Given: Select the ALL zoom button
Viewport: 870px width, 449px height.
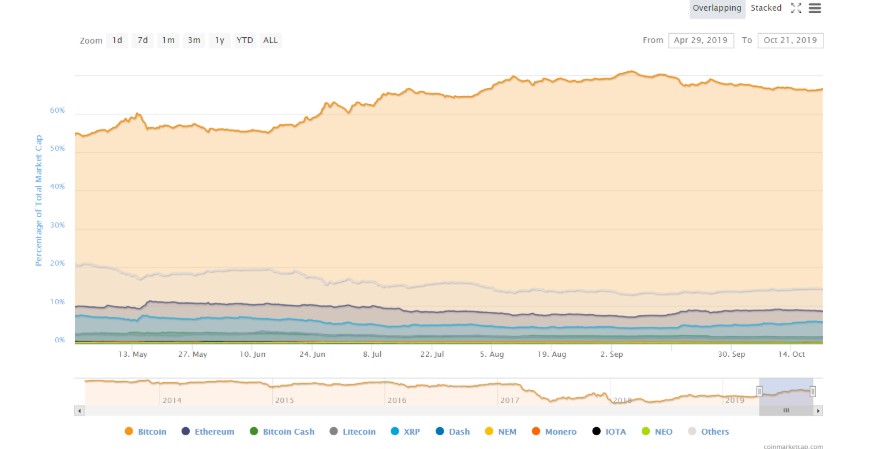Looking at the screenshot, I should coord(270,41).
